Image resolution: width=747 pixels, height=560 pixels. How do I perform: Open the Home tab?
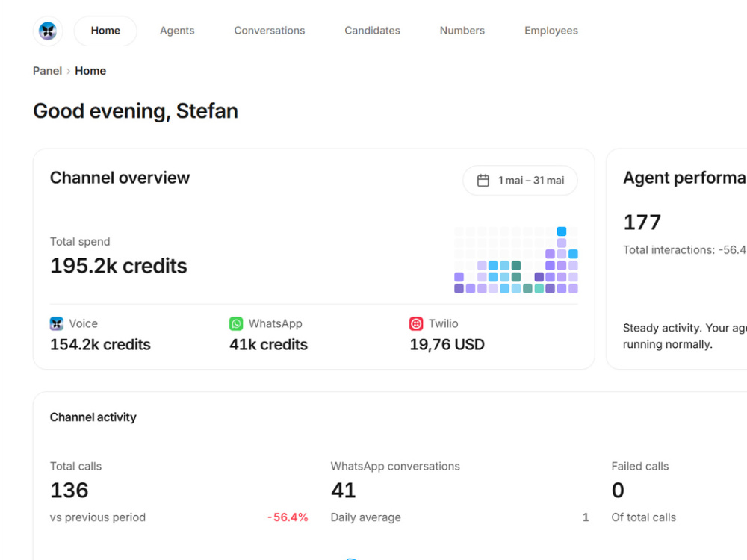(105, 31)
